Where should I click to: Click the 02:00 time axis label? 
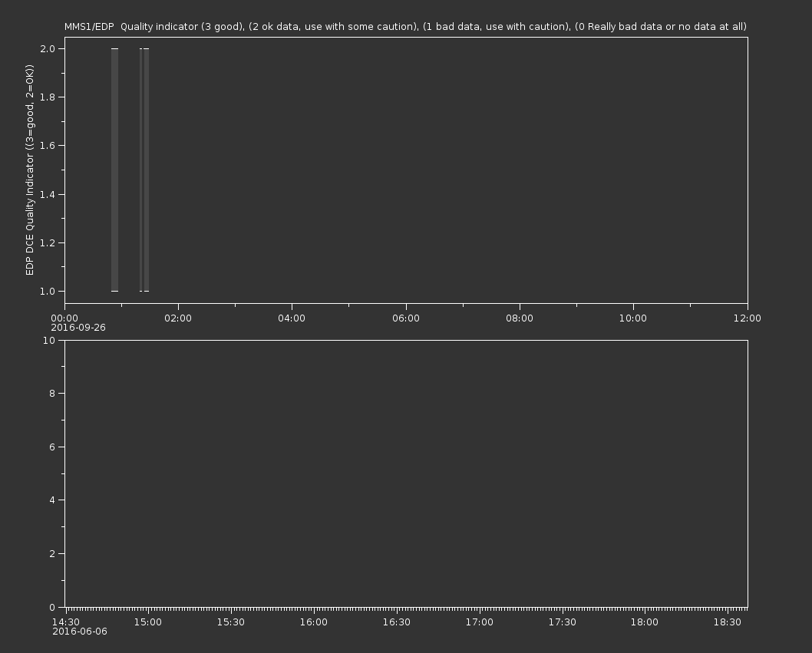(178, 318)
